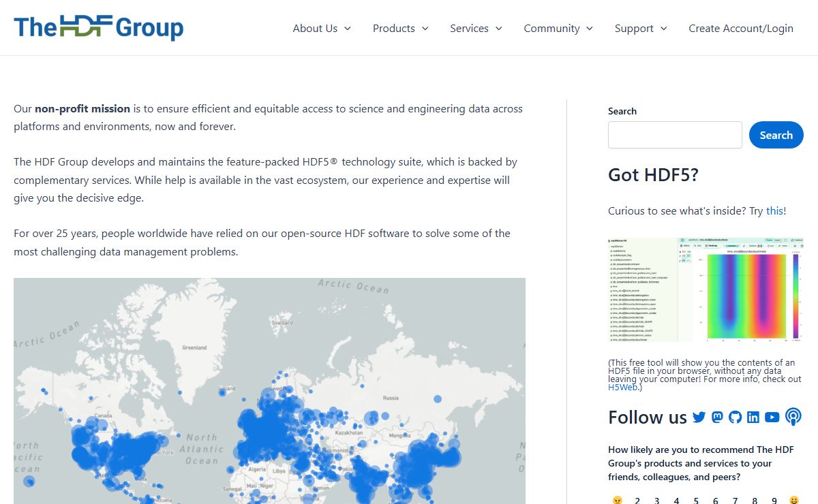Choose rating 7 in recommendation survey
Image resolution: width=818 pixels, height=504 pixels.
735,501
